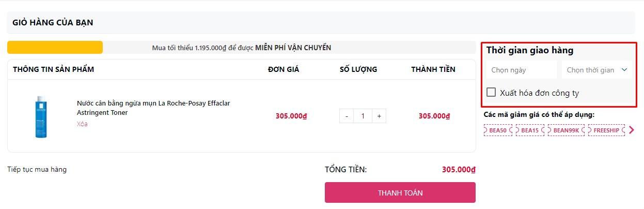Click the quantity number field

point(363,116)
